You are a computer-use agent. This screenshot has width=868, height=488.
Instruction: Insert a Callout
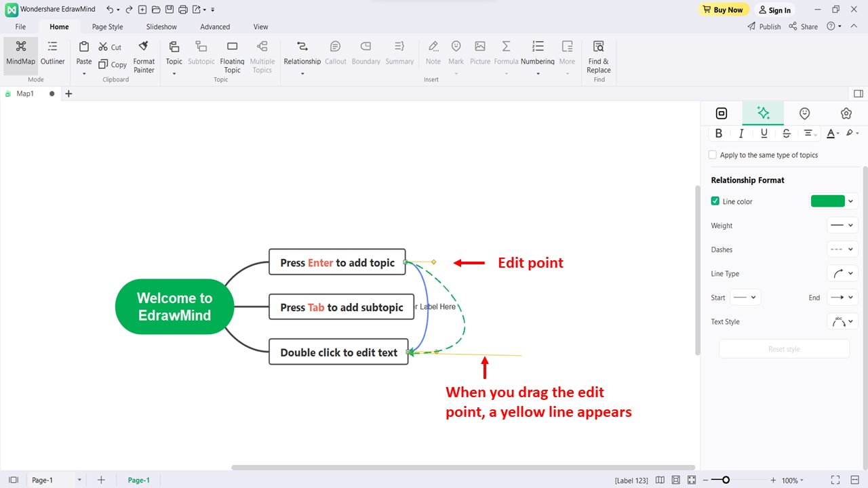pos(336,53)
